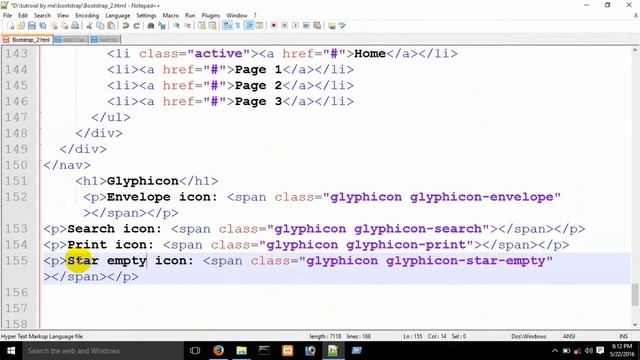Open the Language menu

(x=118, y=16)
